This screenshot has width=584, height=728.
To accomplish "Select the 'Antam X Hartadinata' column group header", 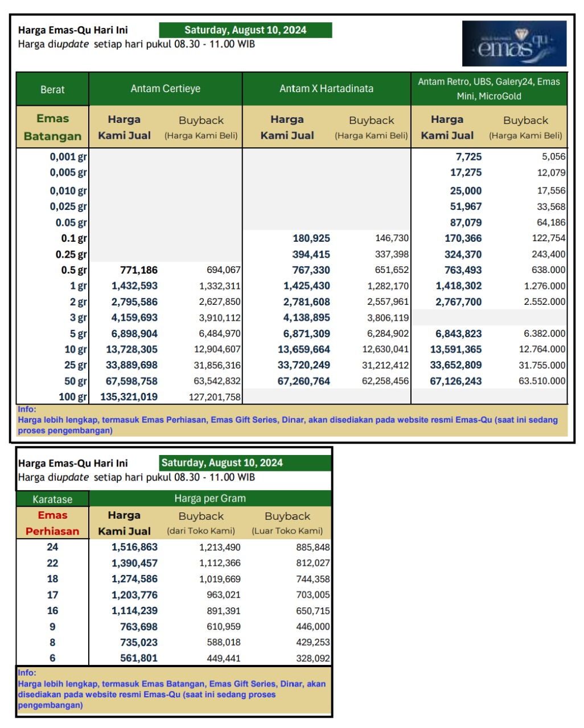I will pos(327,89).
